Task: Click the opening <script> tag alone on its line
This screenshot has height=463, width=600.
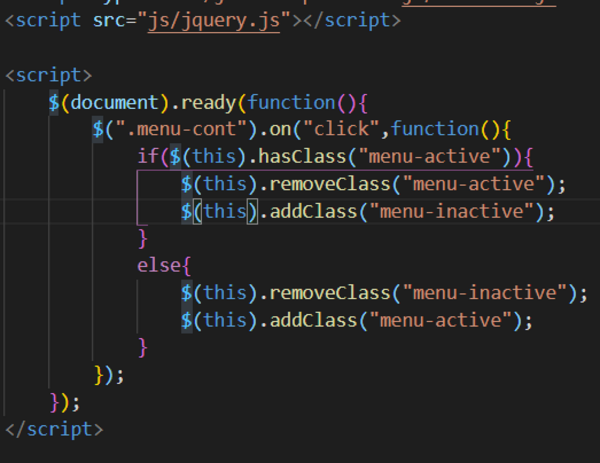Action: pos(49,75)
